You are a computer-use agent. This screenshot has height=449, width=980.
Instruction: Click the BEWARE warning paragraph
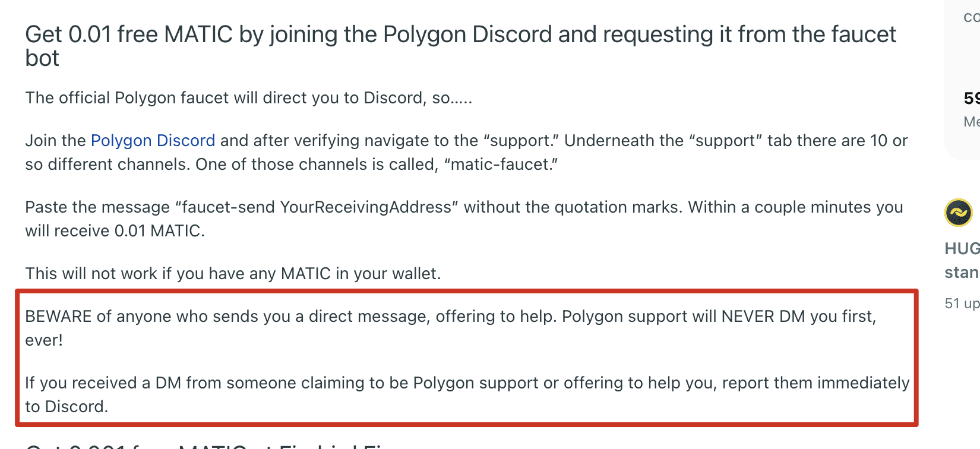(x=451, y=328)
